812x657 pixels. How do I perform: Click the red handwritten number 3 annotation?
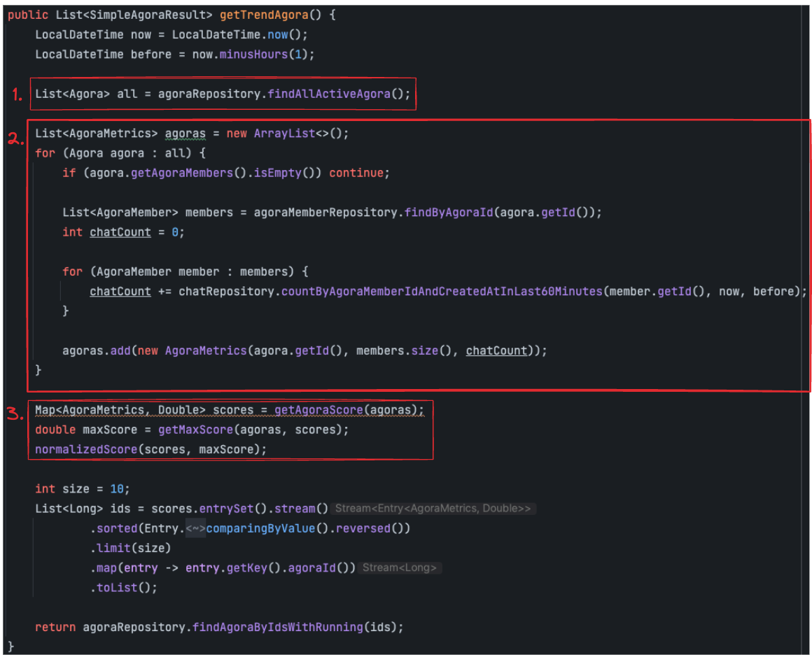[15, 414]
